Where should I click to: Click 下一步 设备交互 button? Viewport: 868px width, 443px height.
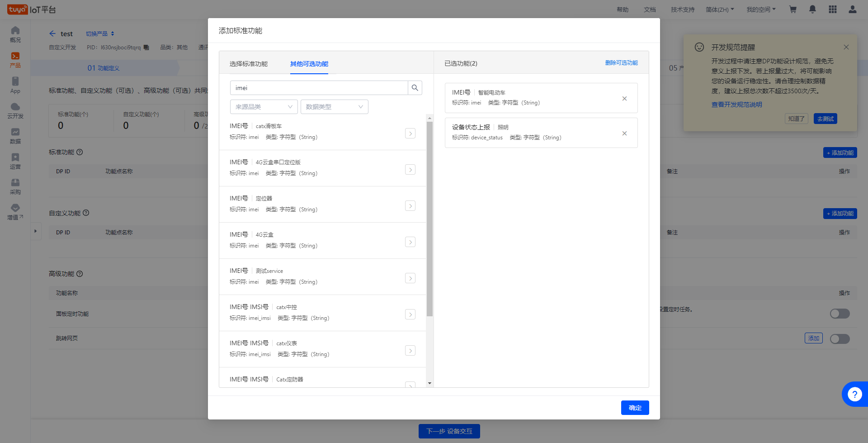tap(449, 431)
